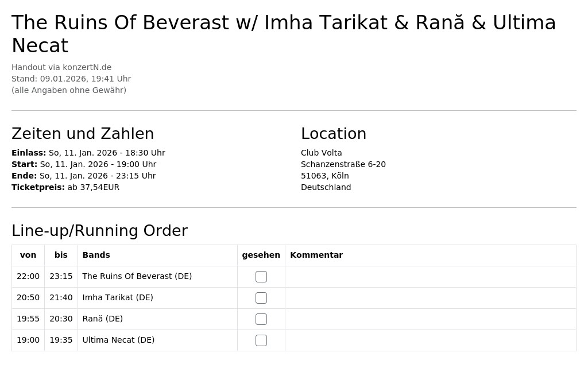This screenshot has height=372, width=588.
Task: Toggle the Ultima Necat gesehen checkbox
Action: coord(261,340)
